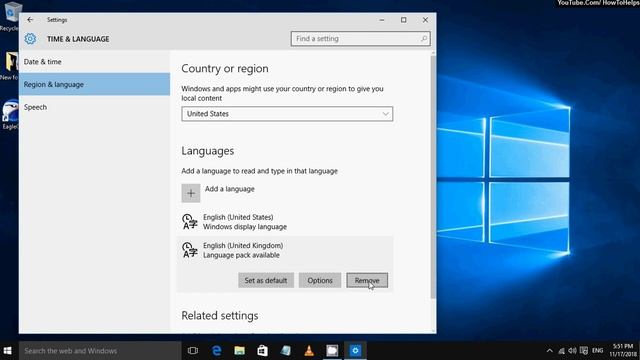Click the English (United States) language icon
Viewport: 640px width, 360px height.
[x=190, y=222]
